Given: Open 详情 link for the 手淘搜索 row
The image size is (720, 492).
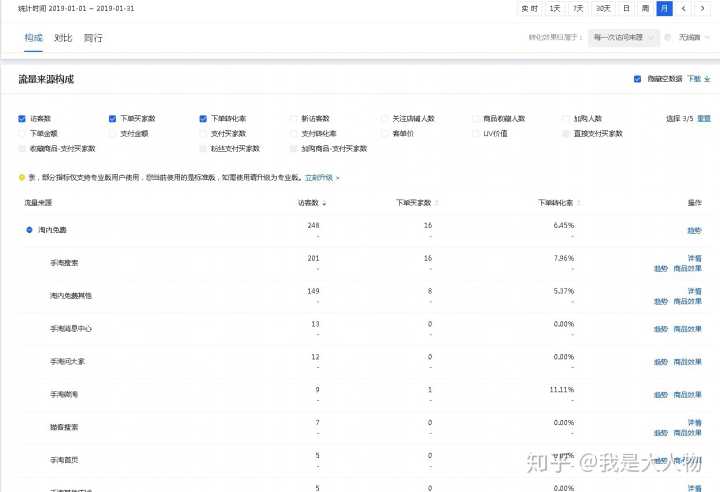Looking at the screenshot, I should point(695,258).
